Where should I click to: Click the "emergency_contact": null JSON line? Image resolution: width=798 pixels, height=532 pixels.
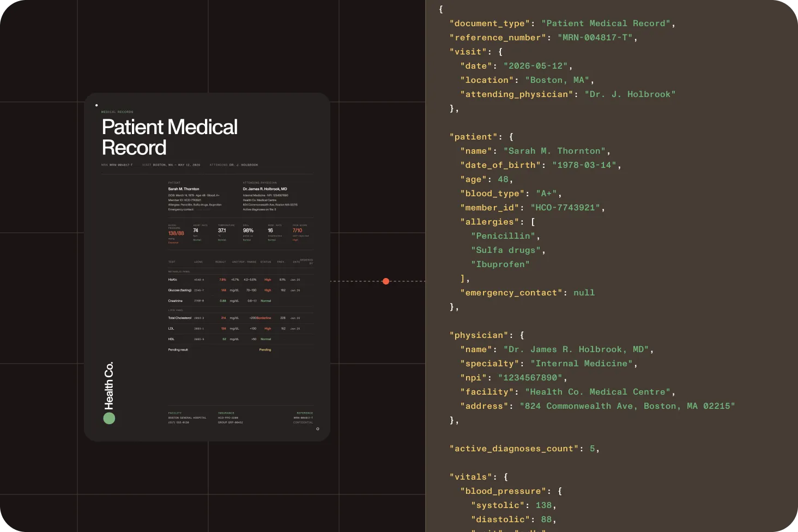point(527,293)
